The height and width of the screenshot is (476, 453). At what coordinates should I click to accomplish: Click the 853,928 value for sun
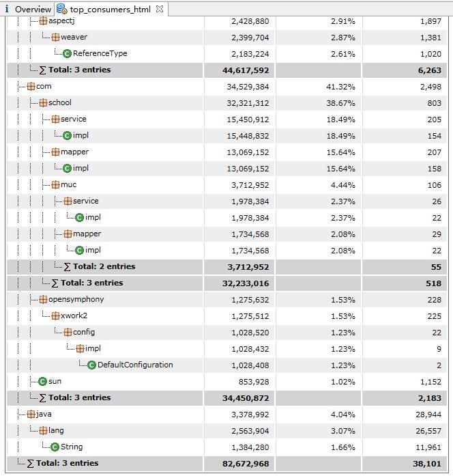254,382
